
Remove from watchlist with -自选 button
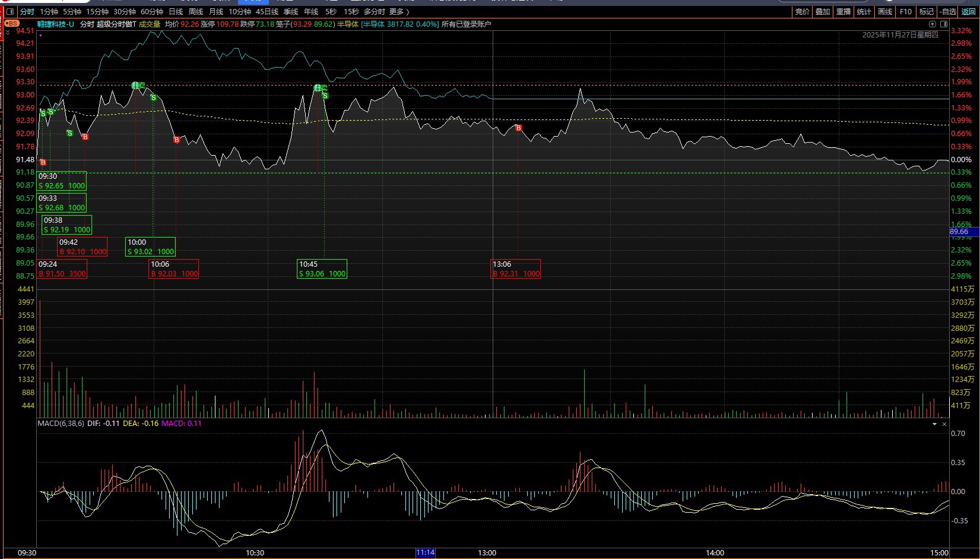pos(949,12)
